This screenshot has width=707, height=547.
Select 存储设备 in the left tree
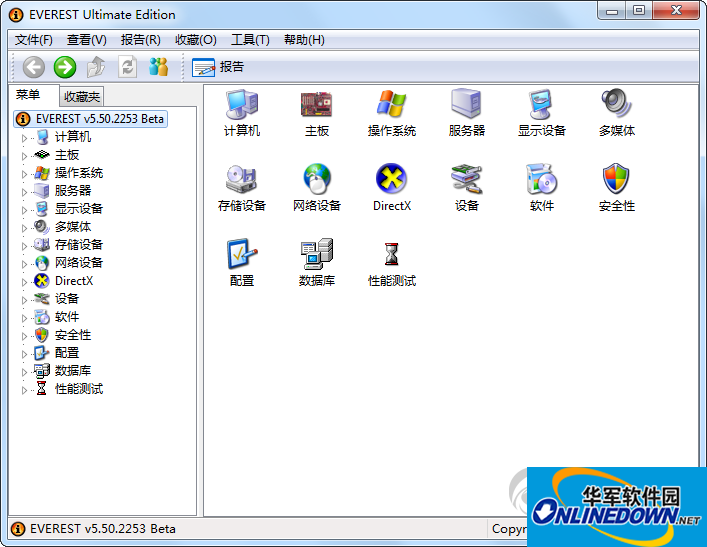click(79, 245)
